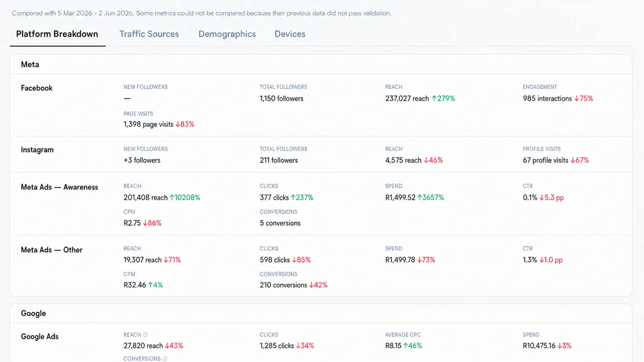Click the Meta section heading
This screenshot has height=362, width=644.
point(30,64)
